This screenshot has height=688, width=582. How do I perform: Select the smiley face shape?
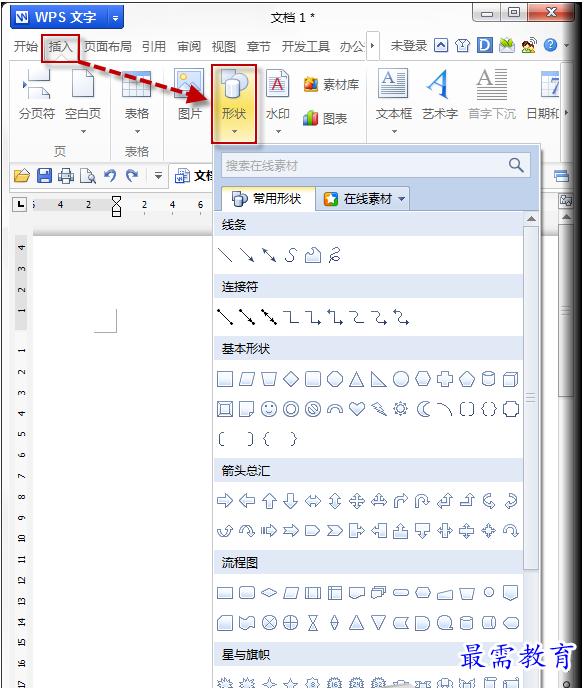click(269, 409)
